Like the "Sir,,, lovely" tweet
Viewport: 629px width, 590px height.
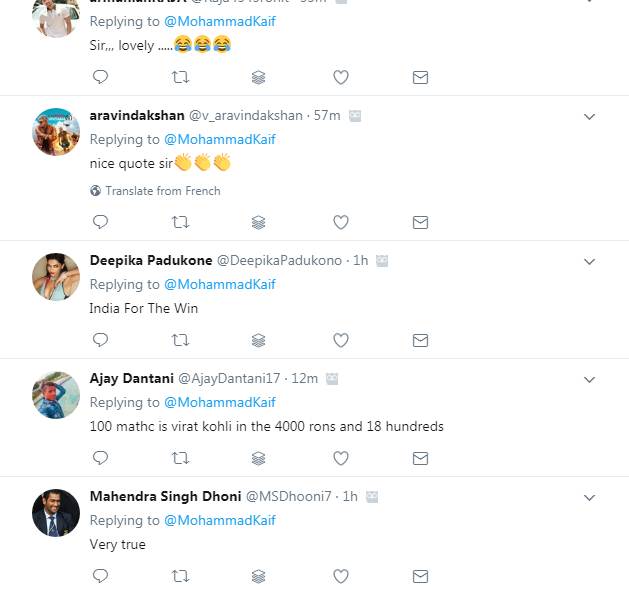point(340,77)
